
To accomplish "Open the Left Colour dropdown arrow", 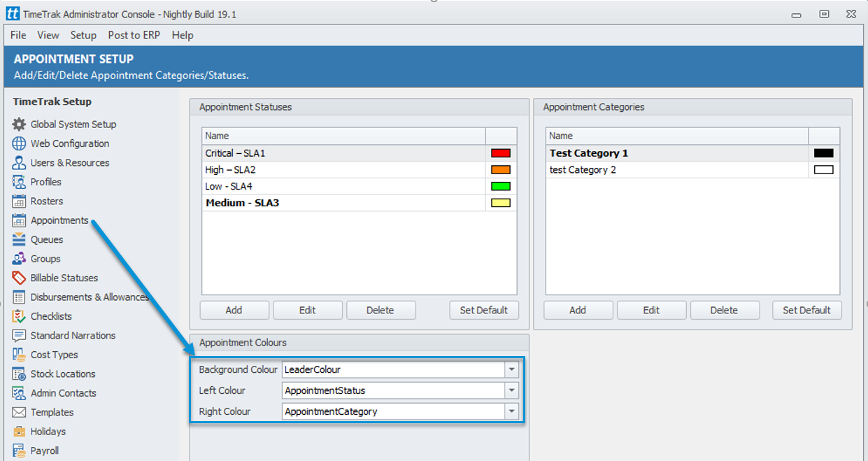I will click(513, 390).
